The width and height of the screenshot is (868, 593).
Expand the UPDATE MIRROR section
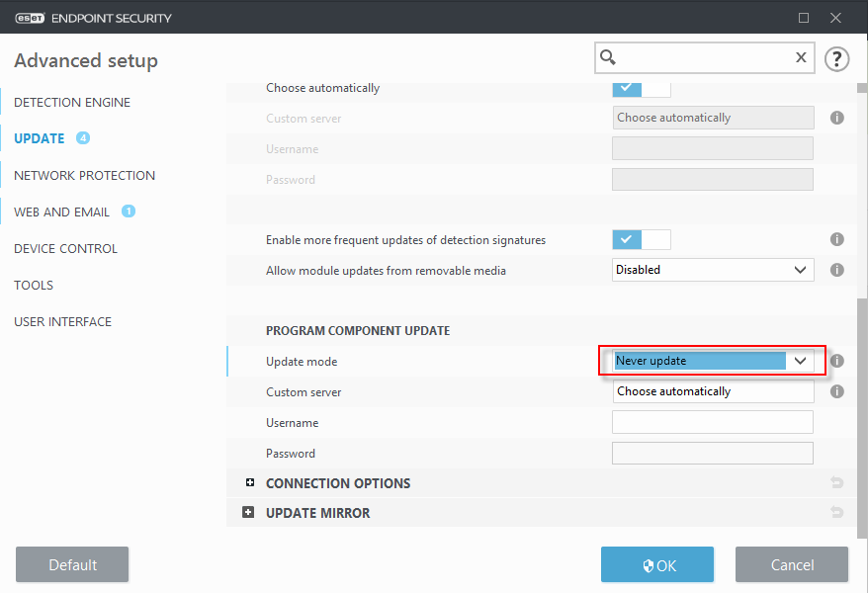[x=248, y=513]
